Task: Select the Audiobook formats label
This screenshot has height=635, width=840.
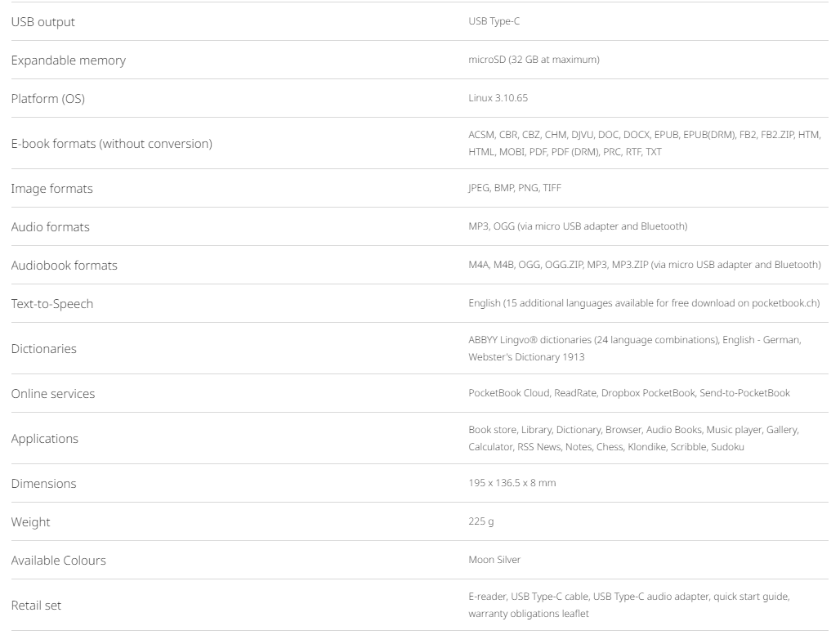Action: (x=64, y=266)
